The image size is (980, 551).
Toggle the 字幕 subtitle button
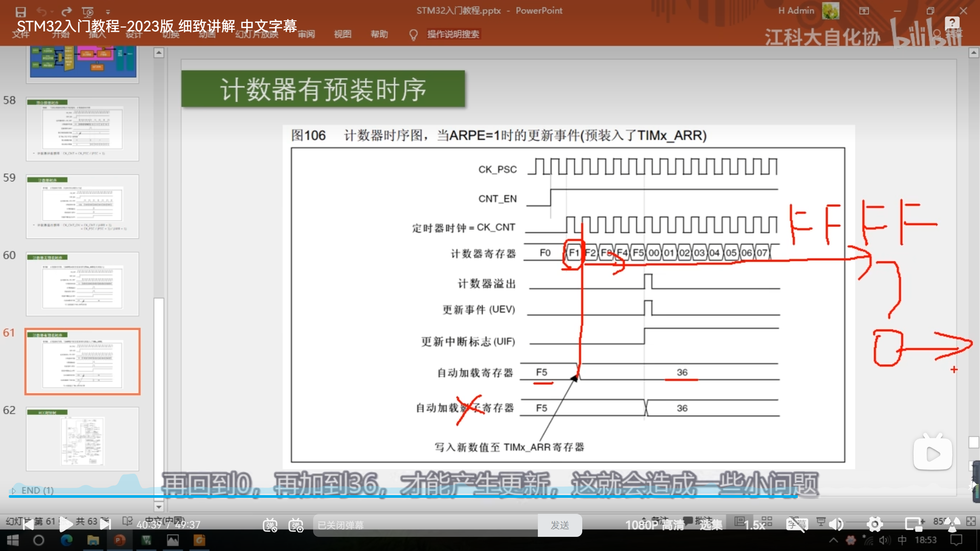[797, 525]
